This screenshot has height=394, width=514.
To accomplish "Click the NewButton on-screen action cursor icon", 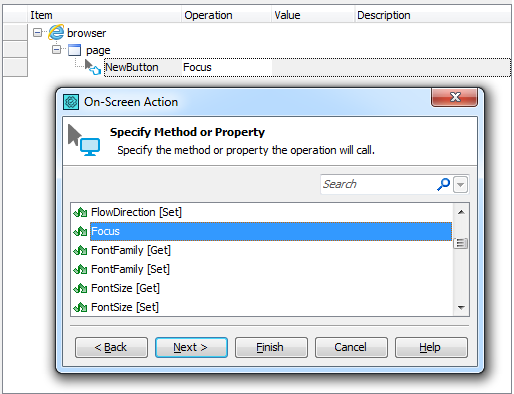I will [x=93, y=67].
